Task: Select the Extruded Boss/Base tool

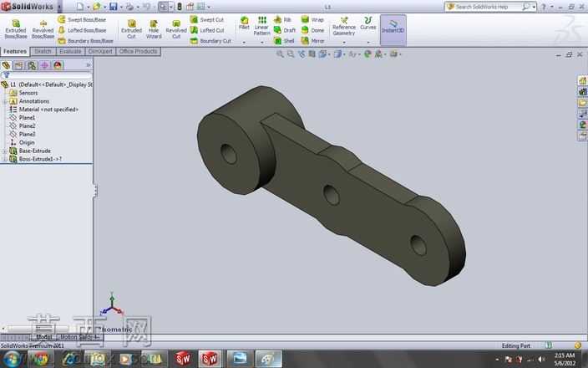Action: pyautogui.click(x=16, y=29)
